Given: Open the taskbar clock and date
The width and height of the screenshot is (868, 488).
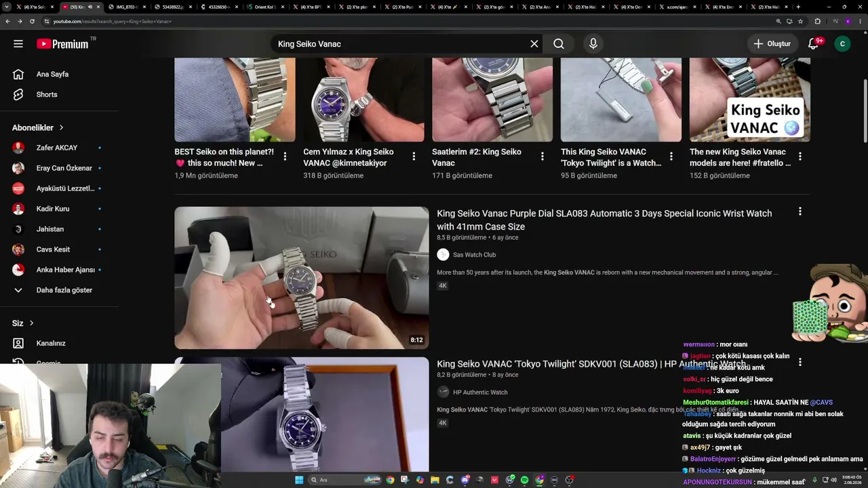Looking at the screenshot, I should 850,480.
